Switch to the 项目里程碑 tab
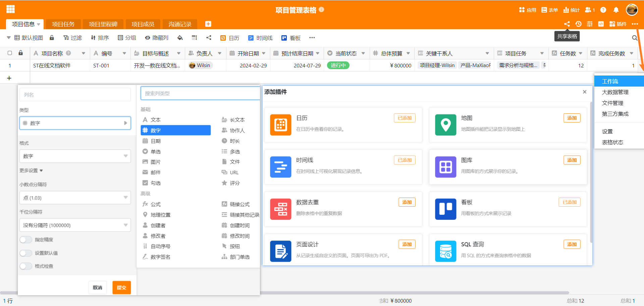 click(x=103, y=24)
